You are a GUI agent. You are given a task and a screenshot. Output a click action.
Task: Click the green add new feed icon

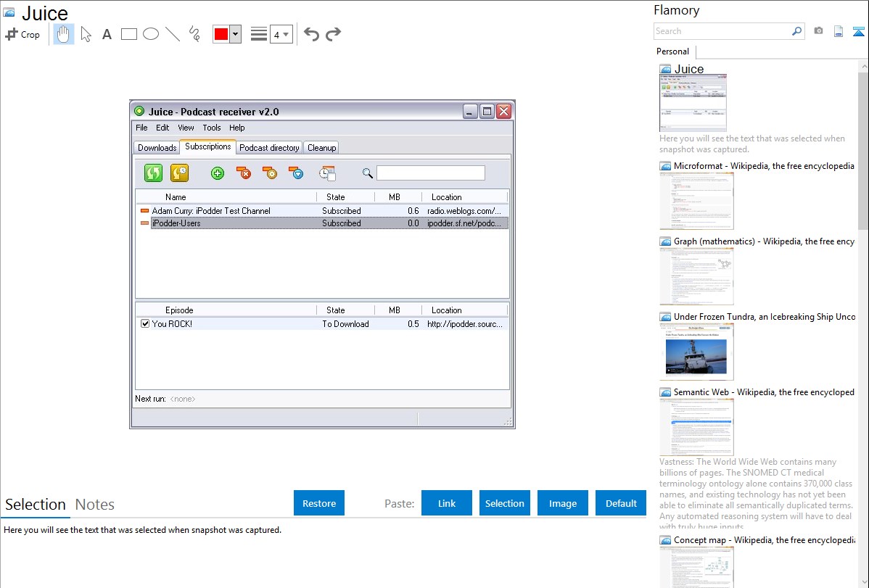[218, 173]
